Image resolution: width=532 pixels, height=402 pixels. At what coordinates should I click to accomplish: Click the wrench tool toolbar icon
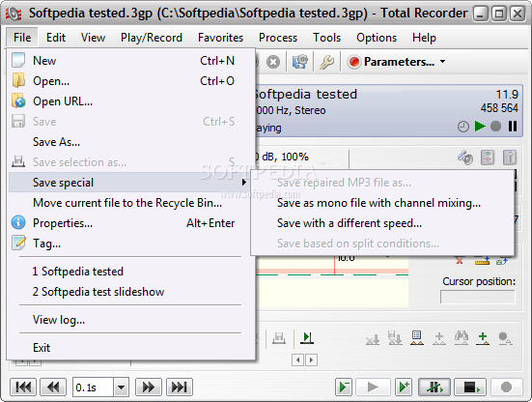(326, 62)
